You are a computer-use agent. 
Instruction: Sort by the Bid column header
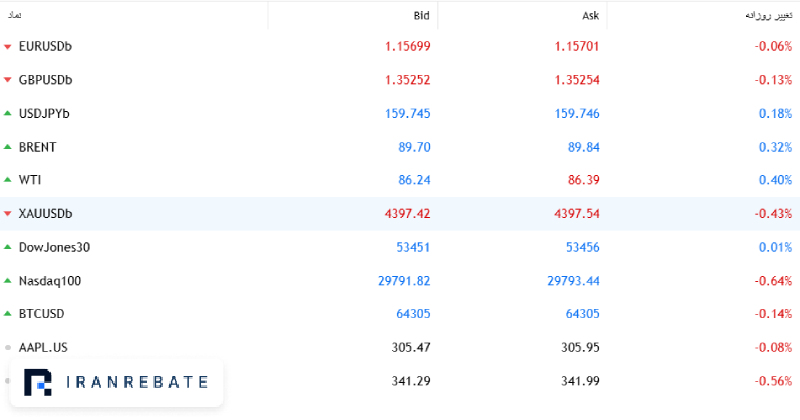(421, 16)
